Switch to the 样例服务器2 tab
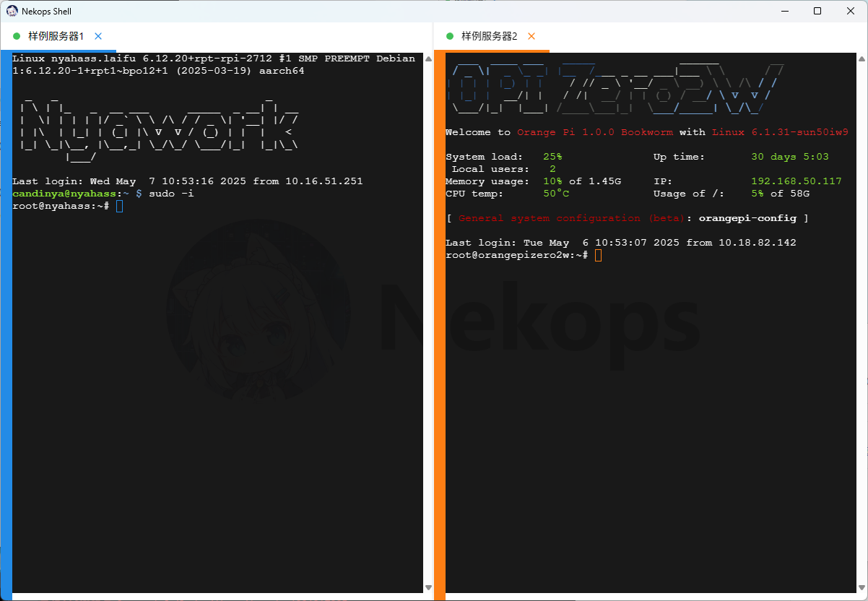 [490, 36]
